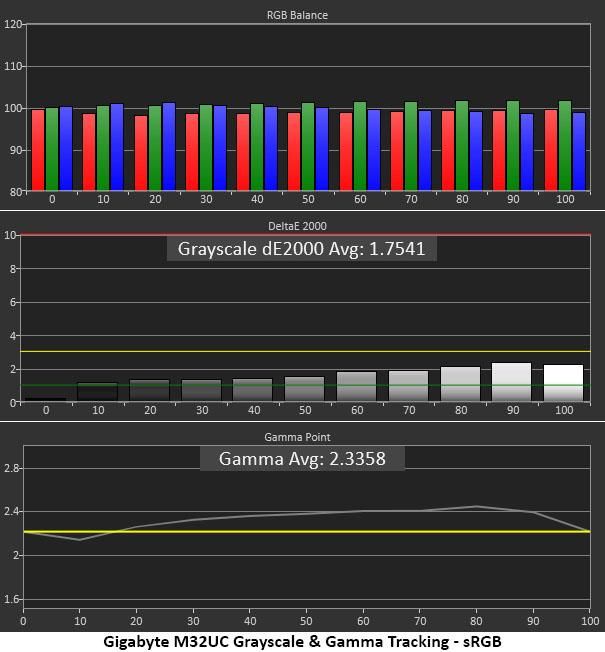Click the red bar at 0 in RGB Balance

38,150
